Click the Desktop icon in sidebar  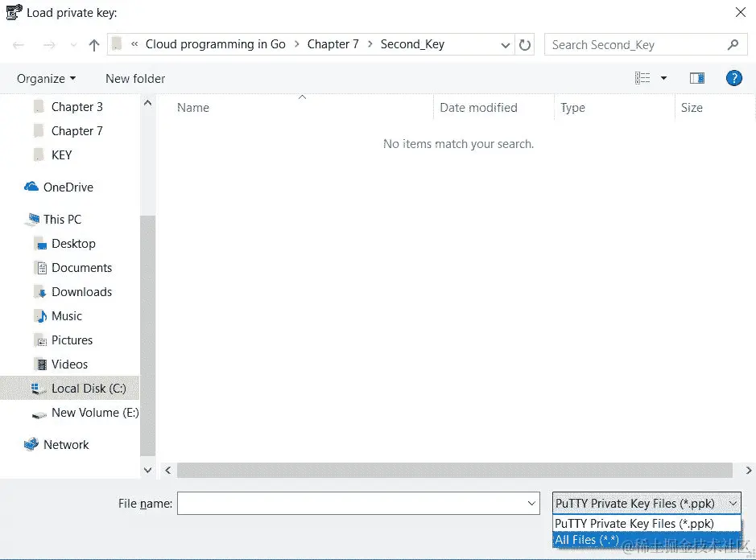coord(42,244)
